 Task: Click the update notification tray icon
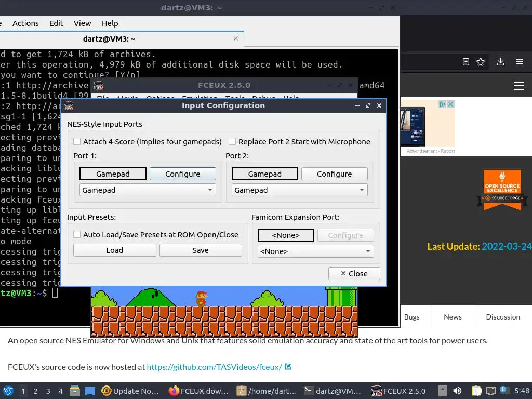pyautogui.click(x=503, y=390)
